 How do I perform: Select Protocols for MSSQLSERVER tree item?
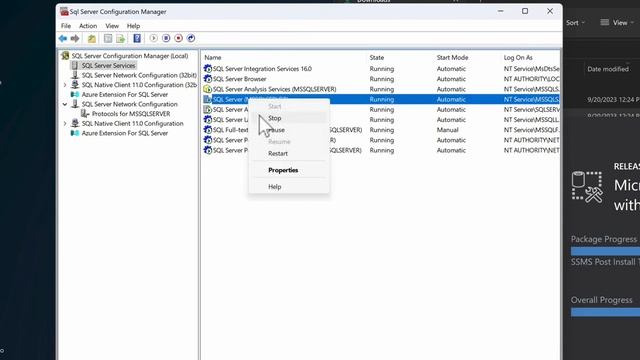point(131,113)
